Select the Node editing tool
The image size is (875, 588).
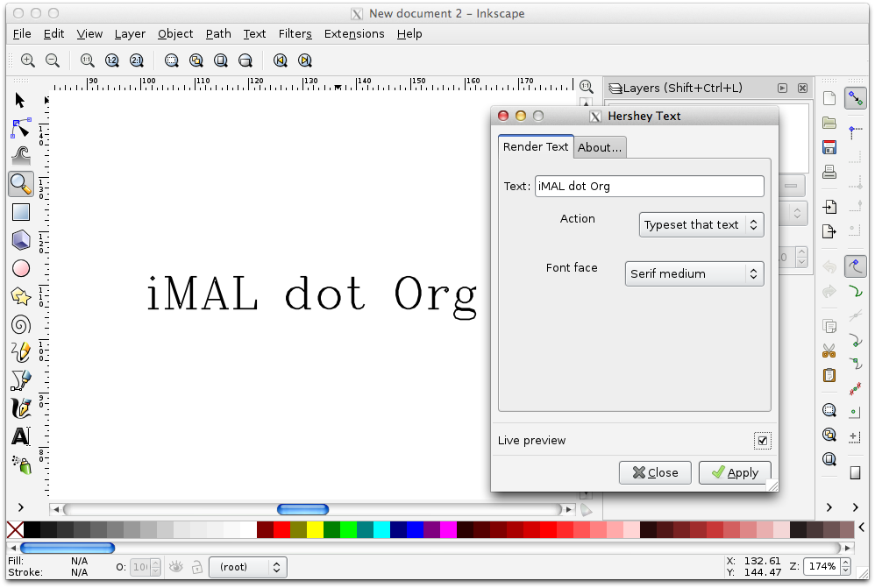pyautogui.click(x=21, y=128)
